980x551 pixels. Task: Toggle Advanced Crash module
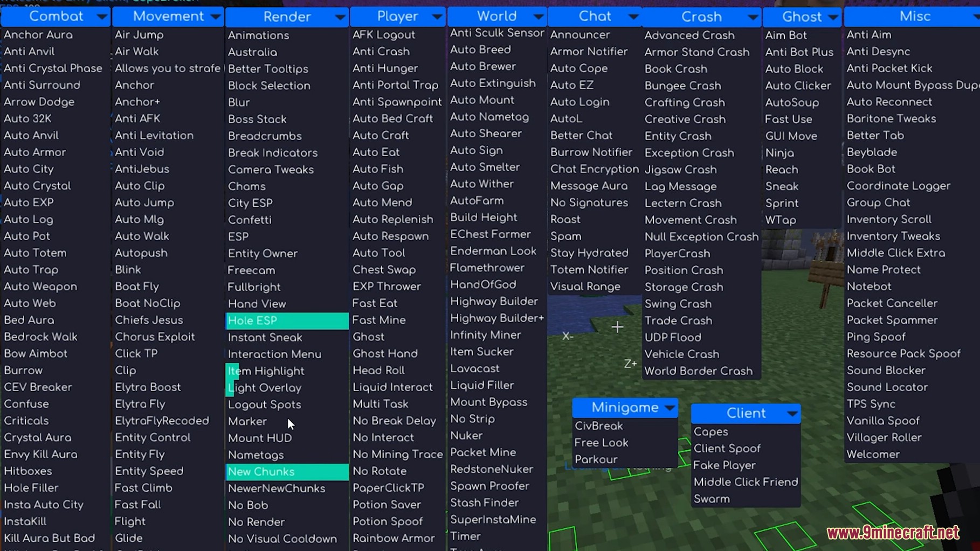[x=701, y=35]
